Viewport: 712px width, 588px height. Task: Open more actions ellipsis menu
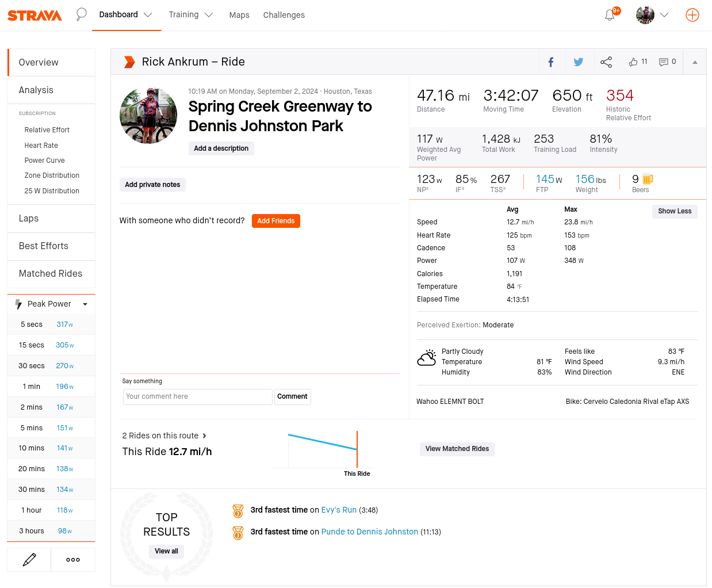pos(73,559)
